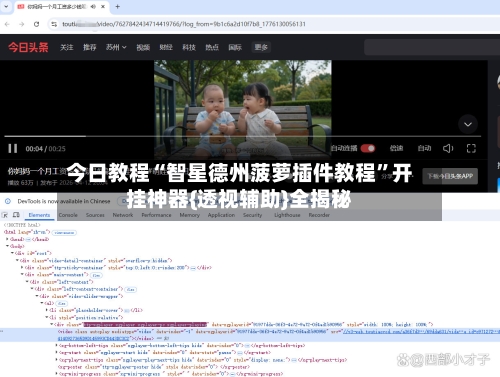Close the Toutiao video browser tab
Image resolution: width=500 pixels, height=377 pixels.
coord(103,7)
